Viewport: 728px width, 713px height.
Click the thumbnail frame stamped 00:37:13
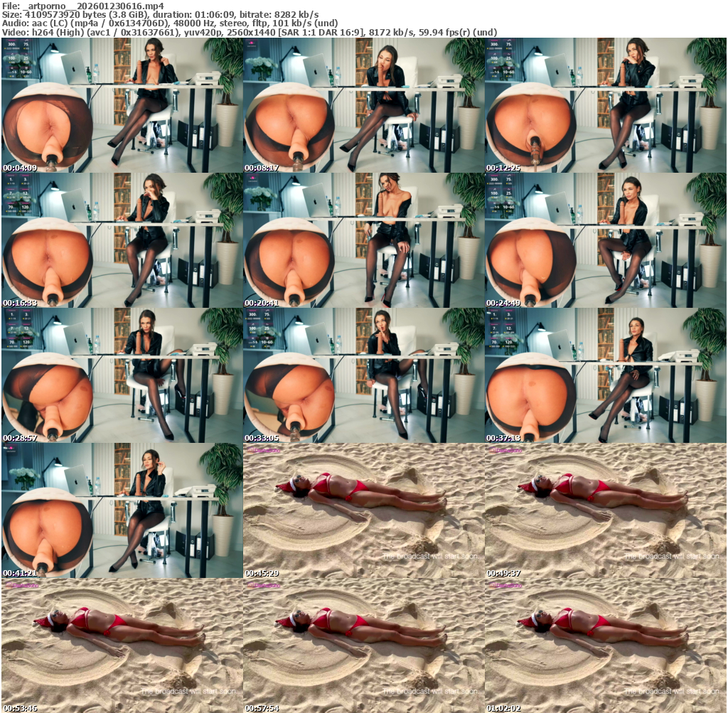[x=605, y=375]
